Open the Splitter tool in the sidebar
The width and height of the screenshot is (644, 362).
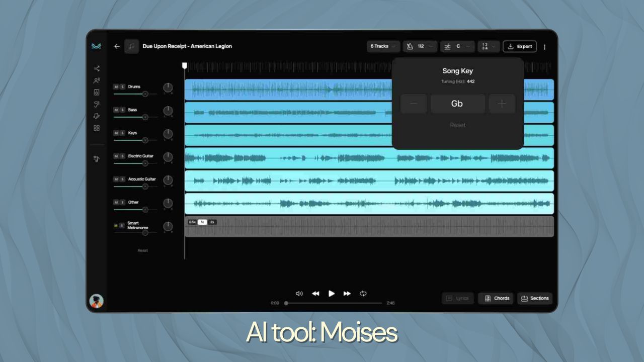point(97,69)
